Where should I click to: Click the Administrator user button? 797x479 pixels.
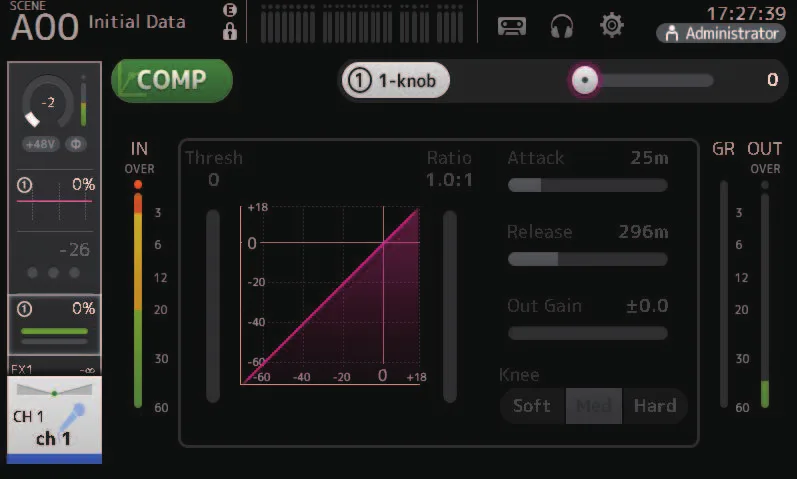(x=721, y=34)
